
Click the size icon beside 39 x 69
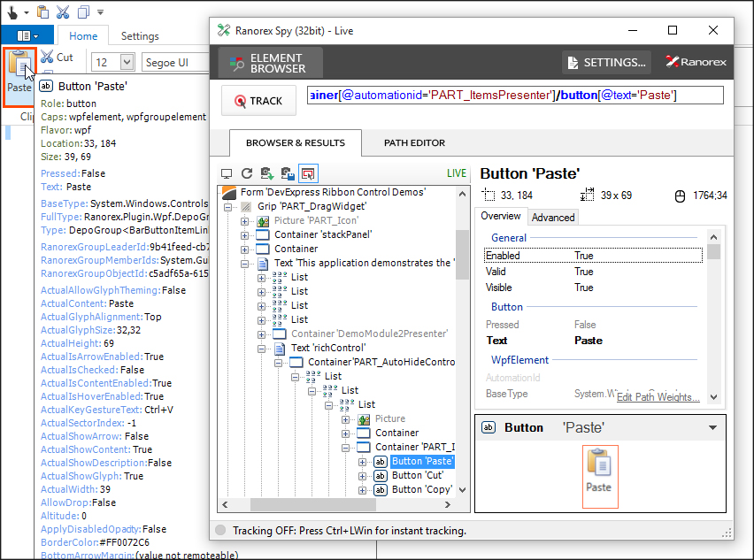coord(587,196)
